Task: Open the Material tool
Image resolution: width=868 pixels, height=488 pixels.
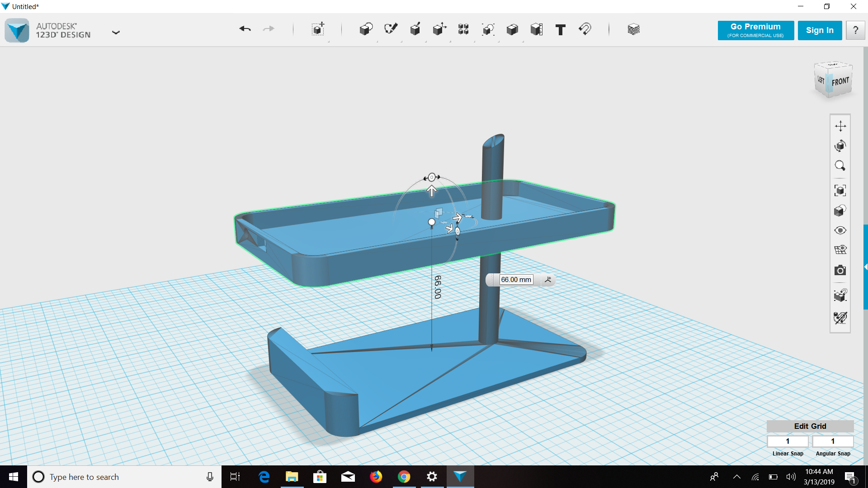Action: point(633,29)
